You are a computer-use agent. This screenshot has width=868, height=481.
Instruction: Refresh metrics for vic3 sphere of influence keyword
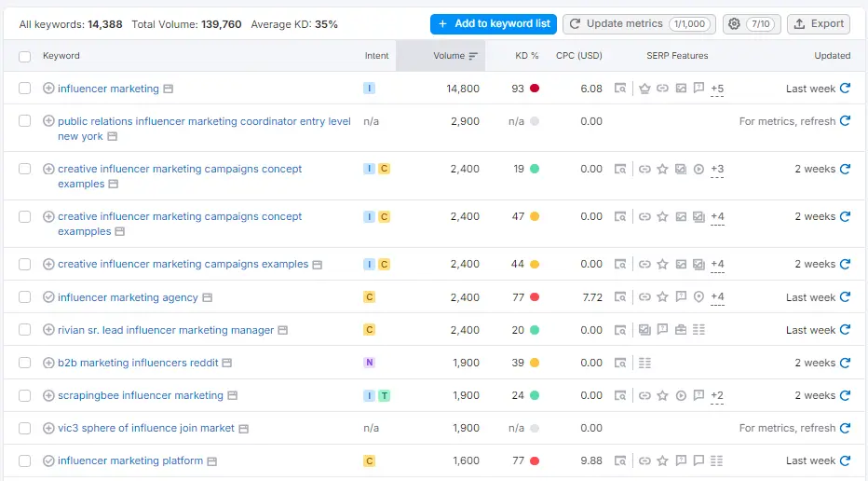pyautogui.click(x=845, y=428)
